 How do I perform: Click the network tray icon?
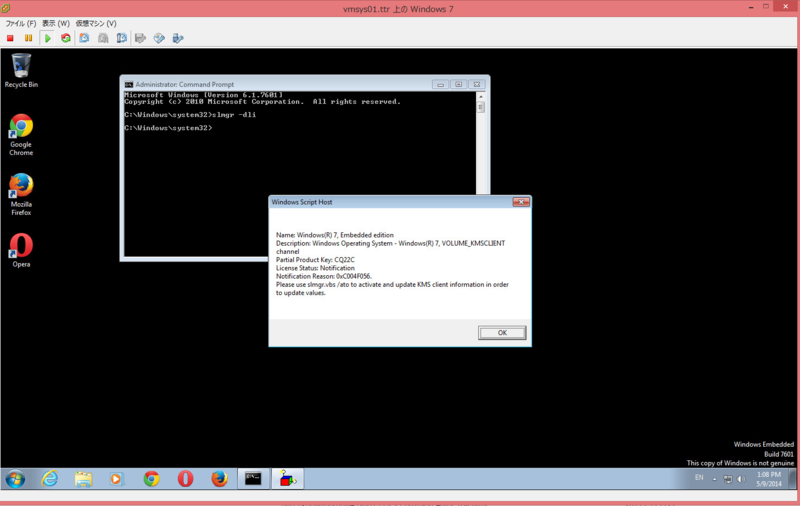click(728, 479)
